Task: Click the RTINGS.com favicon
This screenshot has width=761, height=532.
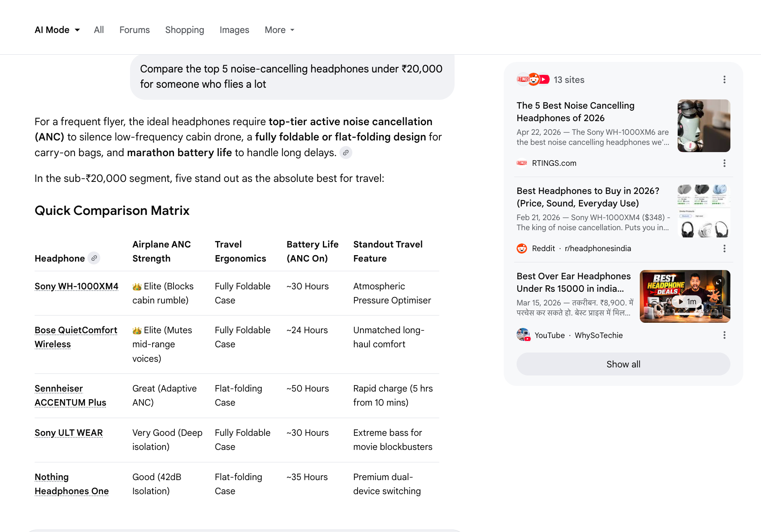Action: click(522, 163)
